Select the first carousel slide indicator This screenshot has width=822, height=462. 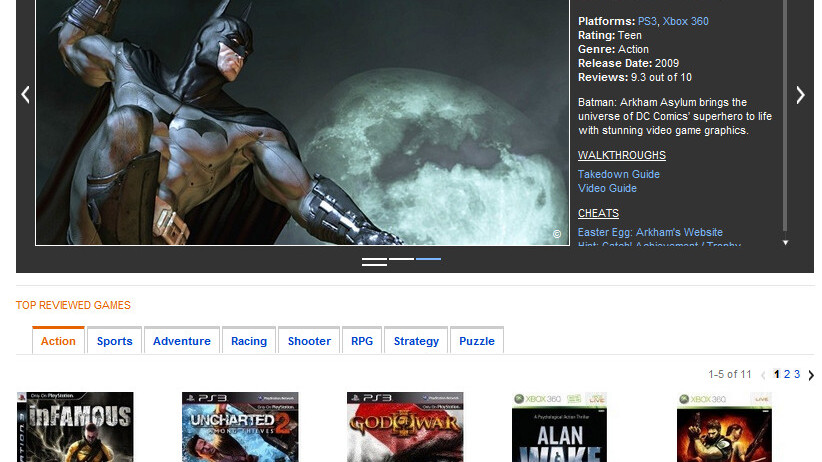pyautogui.click(x=374, y=261)
